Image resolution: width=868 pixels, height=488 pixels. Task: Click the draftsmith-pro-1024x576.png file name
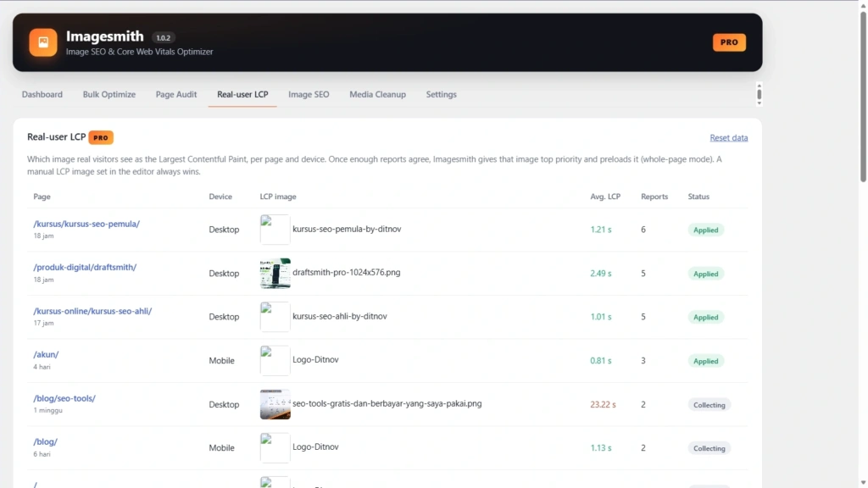coord(346,273)
